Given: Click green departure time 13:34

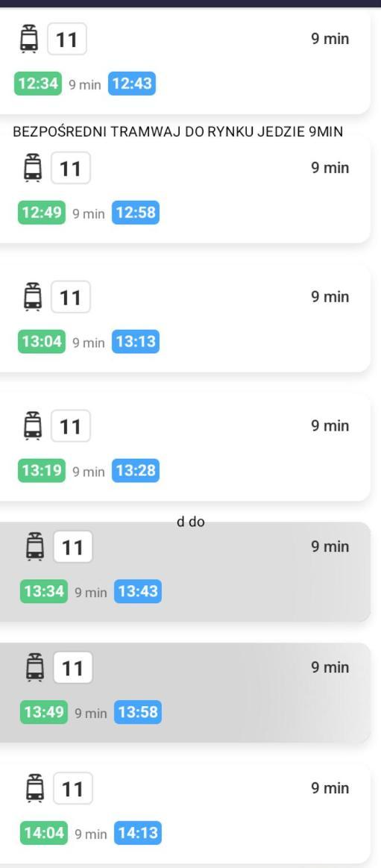Looking at the screenshot, I should (44, 591).
